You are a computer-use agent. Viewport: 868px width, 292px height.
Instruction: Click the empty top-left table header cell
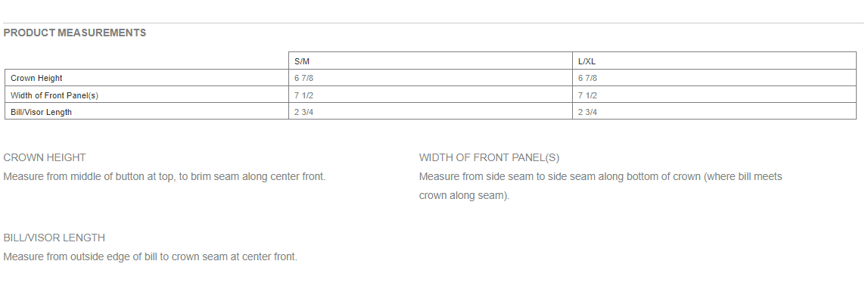point(147,61)
